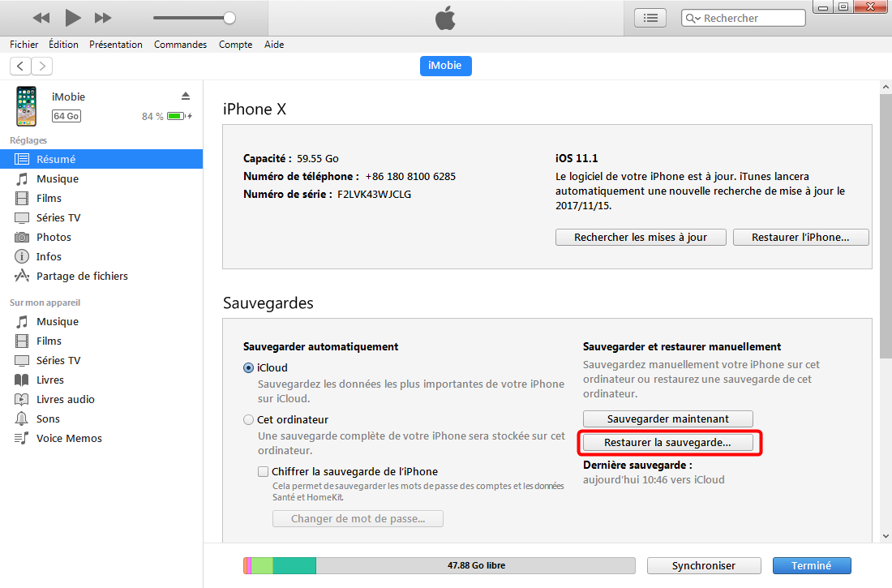Expand the search options magnifier dropdown
Image resolution: width=892 pixels, height=588 pixels.
coord(693,18)
